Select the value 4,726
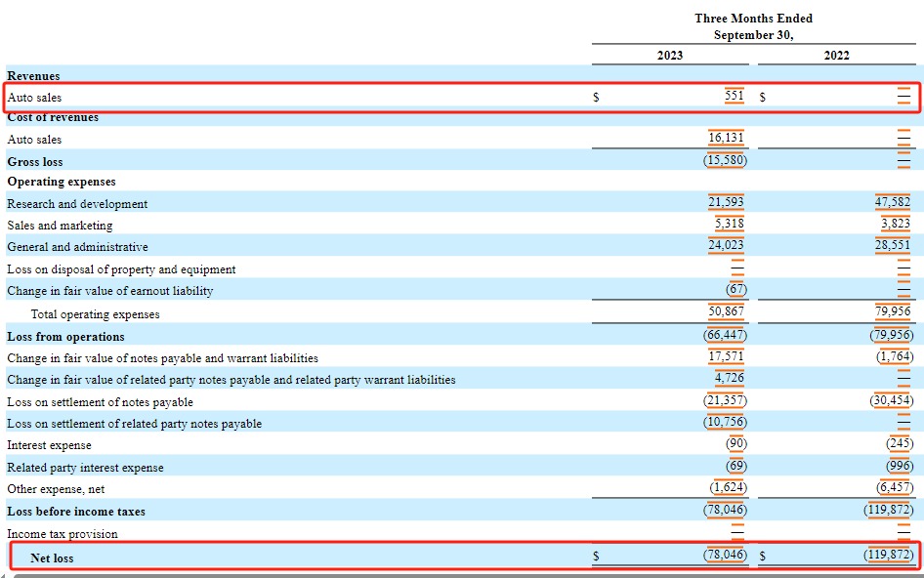924x578 pixels. pos(729,378)
